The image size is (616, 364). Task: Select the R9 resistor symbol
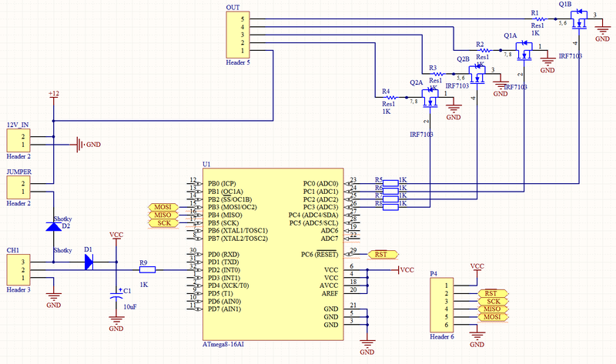pyautogui.click(x=147, y=270)
